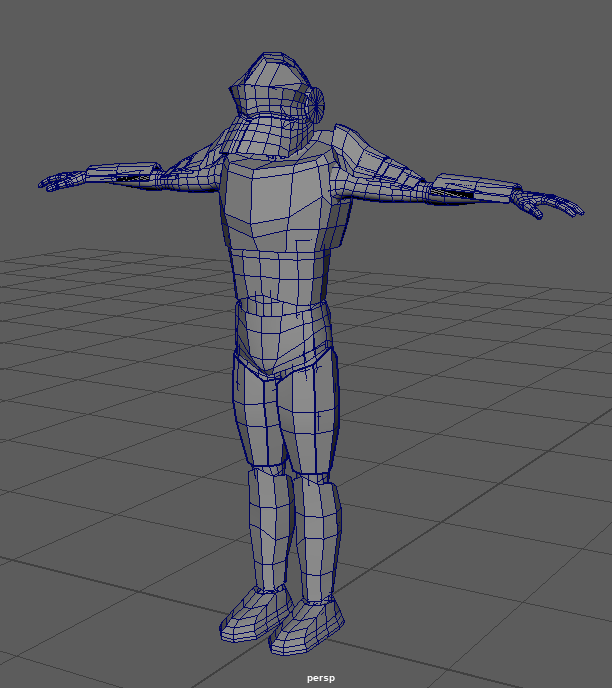
Task: Click the right-side boot of the character
Action: coord(310,627)
